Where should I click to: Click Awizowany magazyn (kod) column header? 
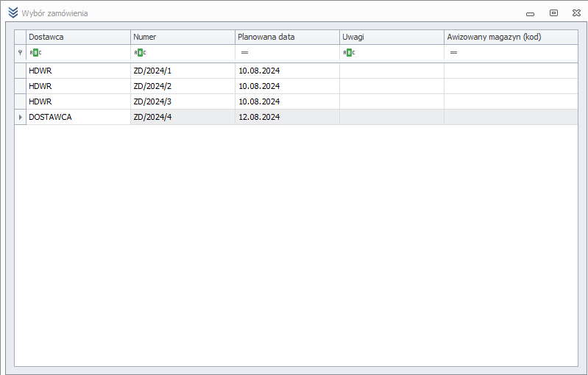click(511, 37)
